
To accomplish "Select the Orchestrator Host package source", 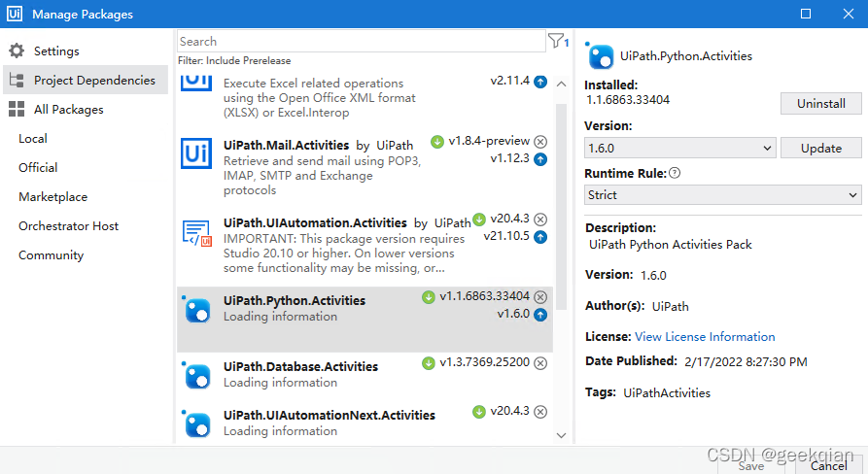I will [x=68, y=226].
